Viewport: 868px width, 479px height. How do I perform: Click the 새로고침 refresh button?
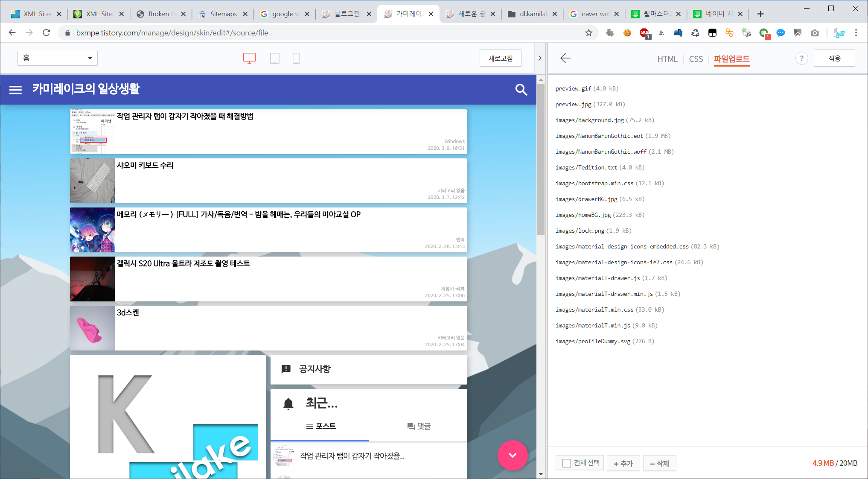(x=500, y=58)
